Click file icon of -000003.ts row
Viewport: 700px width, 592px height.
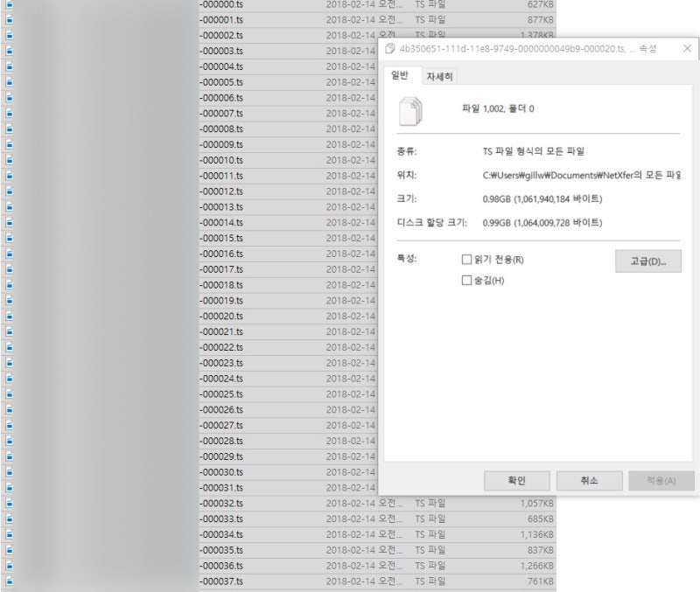[x=9, y=51]
